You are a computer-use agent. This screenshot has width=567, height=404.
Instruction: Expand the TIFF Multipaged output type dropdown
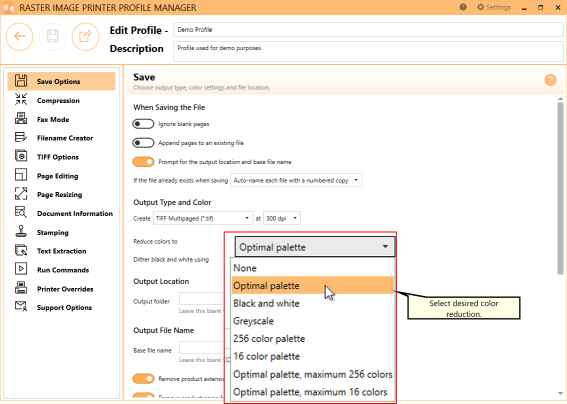point(203,218)
